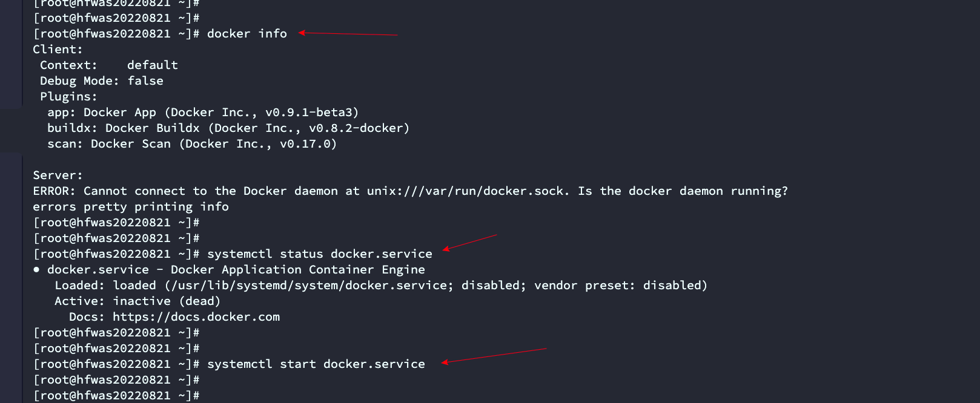Click the red arrow beside docker info
Screen dimensions: 980x403
(x=348, y=34)
